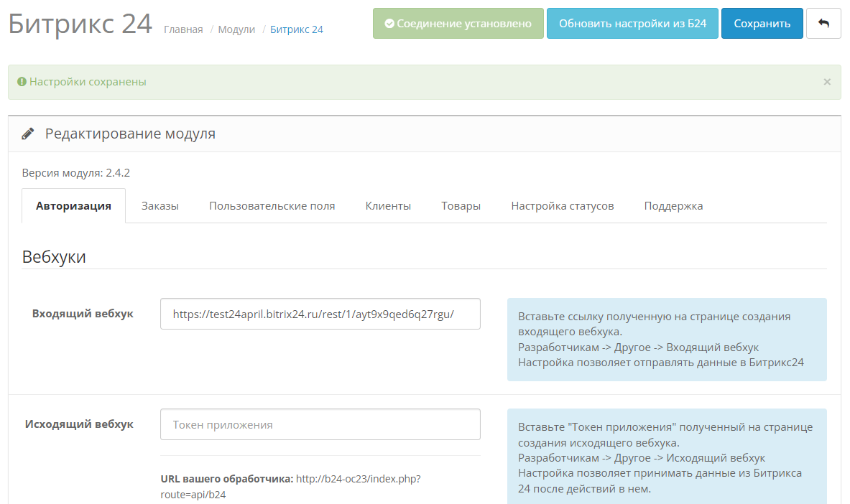Click the pencil icon beside 'Редактирование модуля'
850x504 pixels.
27,134
